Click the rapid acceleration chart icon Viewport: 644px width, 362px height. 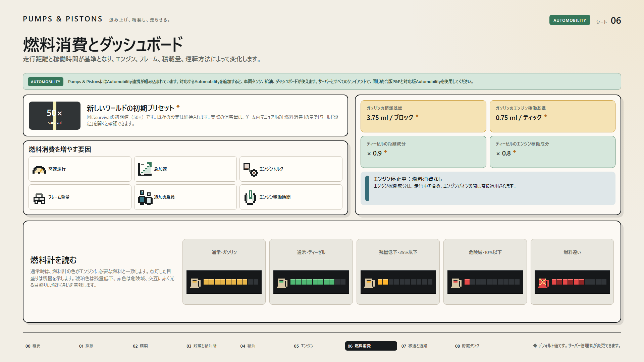pos(145,169)
